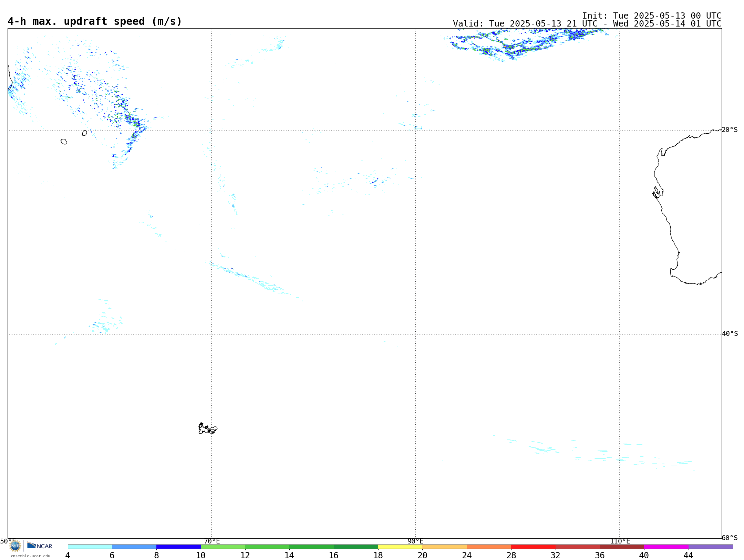The image size is (744, 560).
Task: Click the colorbar tick label '24'
Action: click(x=467, y=555)
